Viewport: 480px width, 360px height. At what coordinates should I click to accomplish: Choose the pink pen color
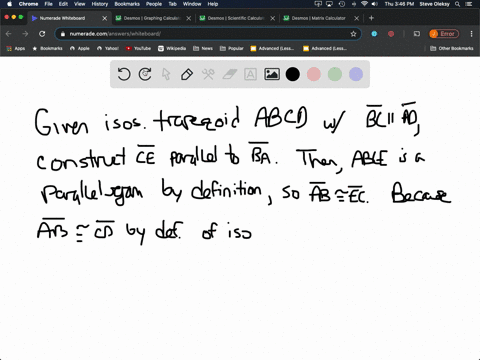click(314, 74)
